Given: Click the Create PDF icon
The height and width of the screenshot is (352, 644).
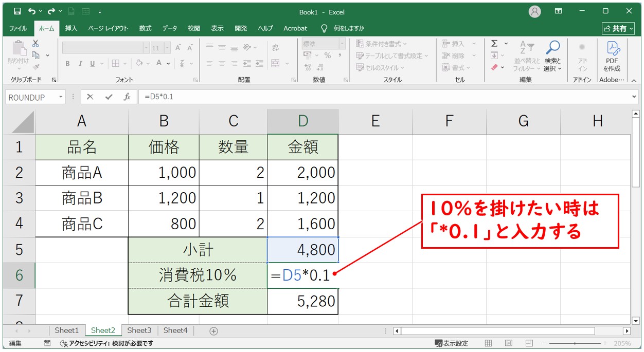Looking at the screenshot, I should click(612, 48).
